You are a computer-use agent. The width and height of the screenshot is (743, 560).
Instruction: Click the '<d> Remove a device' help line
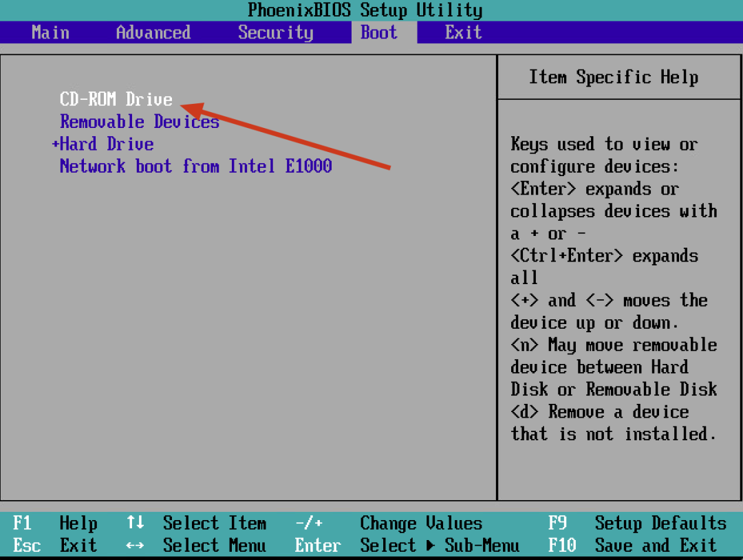coord(599,411)
